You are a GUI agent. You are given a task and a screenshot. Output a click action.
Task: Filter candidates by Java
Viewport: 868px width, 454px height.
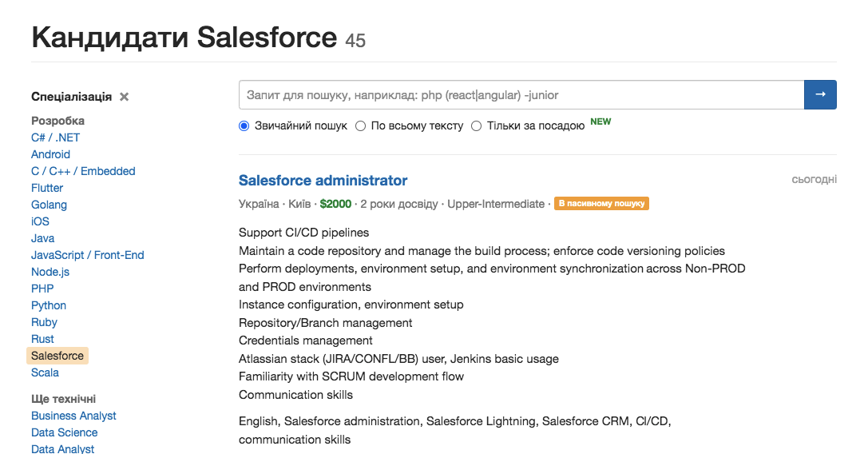pyautogui.click(x=42, y=238)
